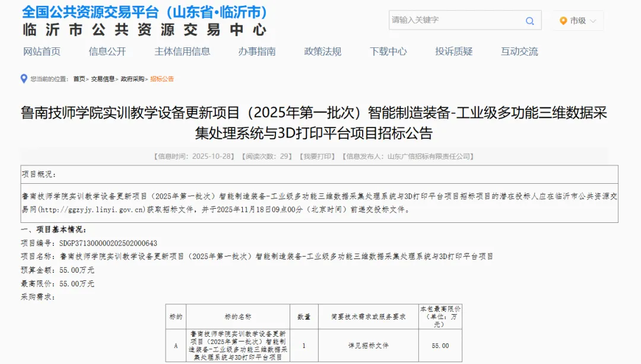The image size is (641, 364).
Task: Click the 本包最高限价 header cell
Action: pos(440,317)
